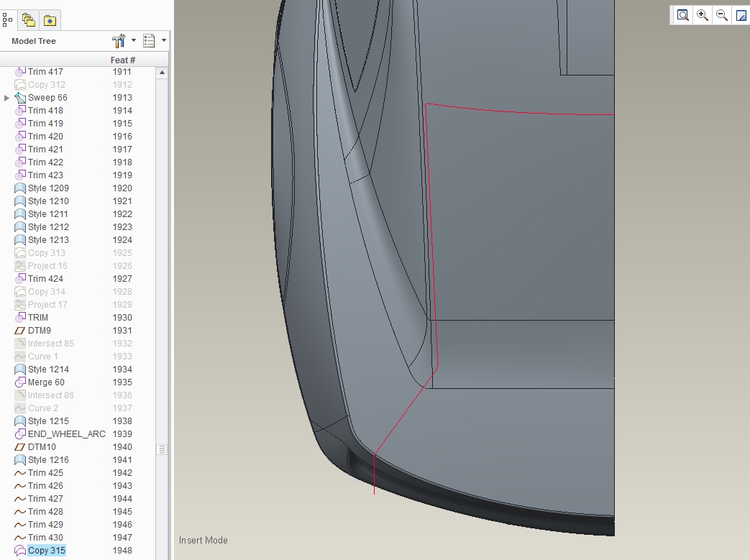Click the model tree scroll up arrow
This screenshot has height=560, width=750.
coord(162,72)
